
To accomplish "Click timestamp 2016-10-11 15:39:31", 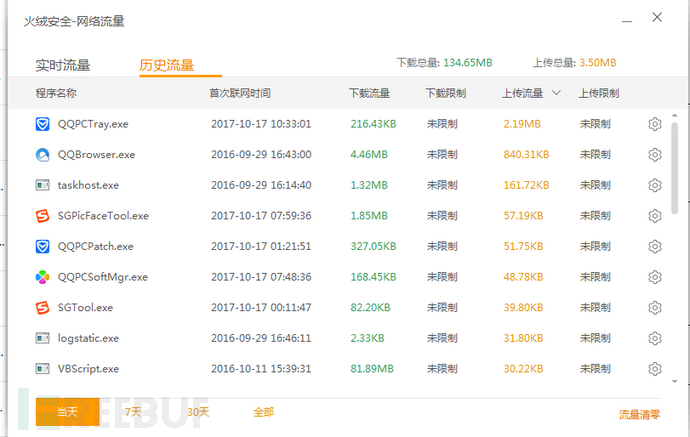I will [x=261, y=369].
